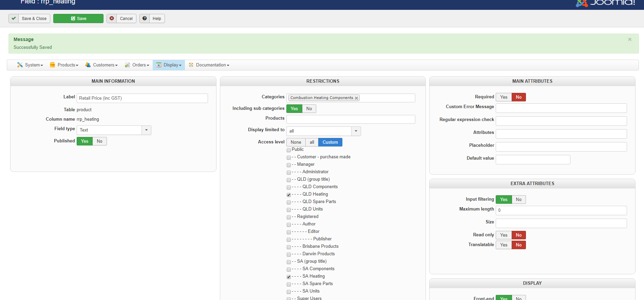This screenshot has width=644, height=300.
Task: Click the Custom Error Message field
Action: point(561,108)
